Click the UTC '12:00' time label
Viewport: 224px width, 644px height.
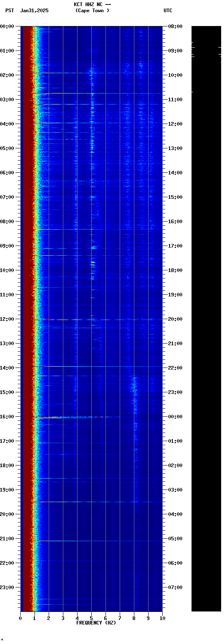175,124
